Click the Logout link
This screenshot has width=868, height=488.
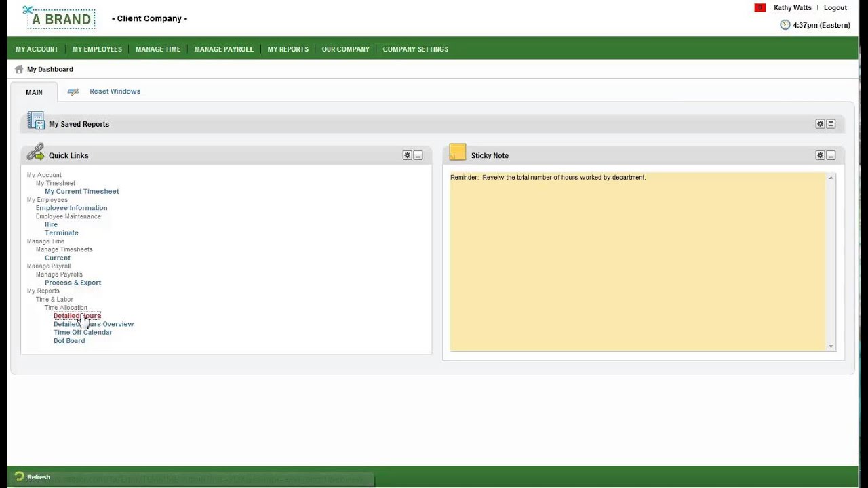835,8
